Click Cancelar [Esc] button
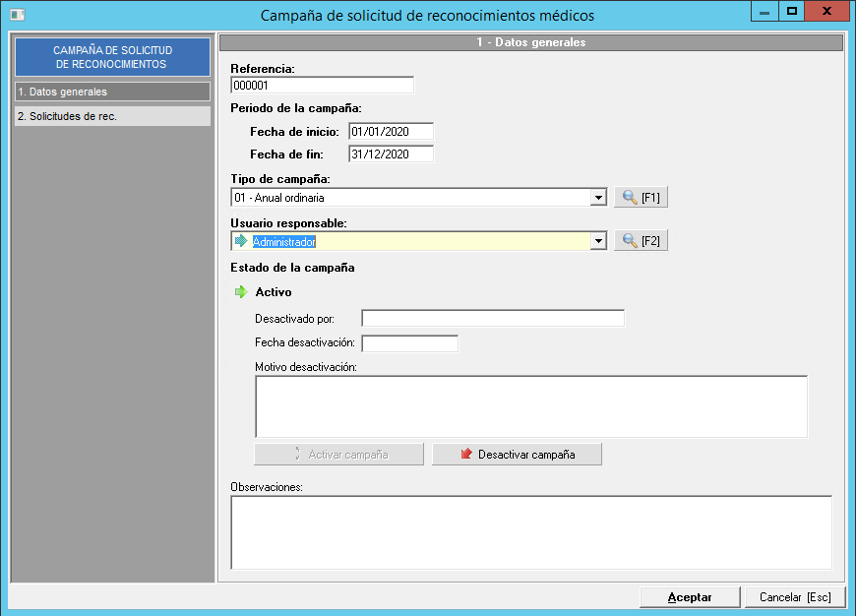The image size is (857, 616). [x=795, y=597]
